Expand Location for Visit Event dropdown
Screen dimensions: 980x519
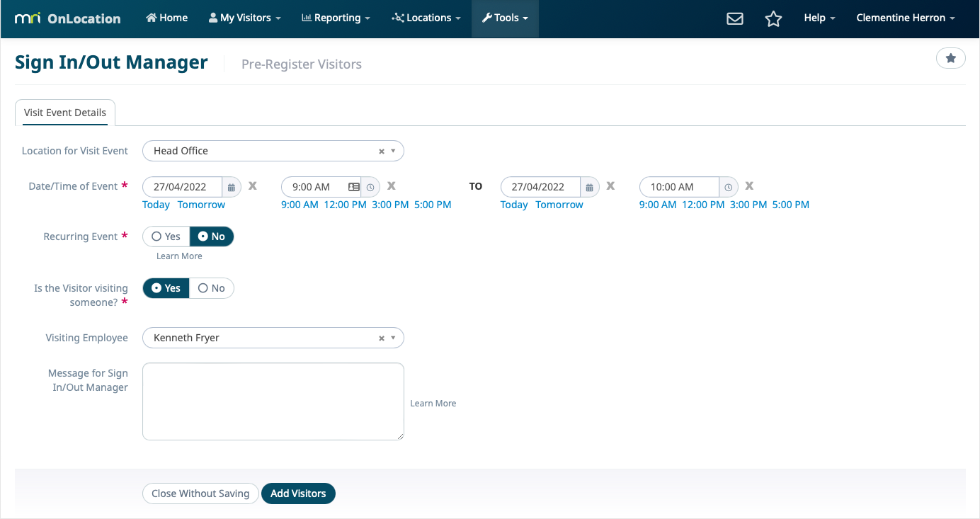394,151
